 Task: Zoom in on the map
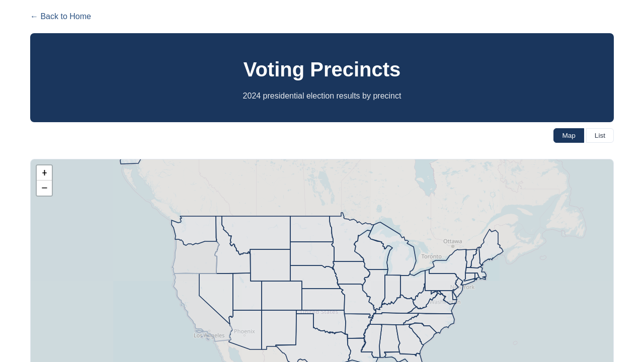[x=44, y=173]
